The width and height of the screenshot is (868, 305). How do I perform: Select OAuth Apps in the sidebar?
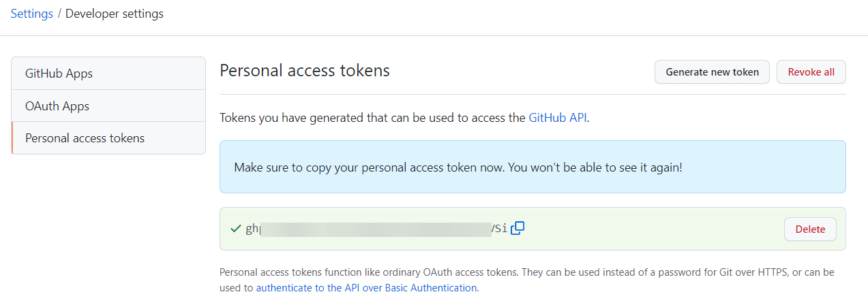coord(57,106)
